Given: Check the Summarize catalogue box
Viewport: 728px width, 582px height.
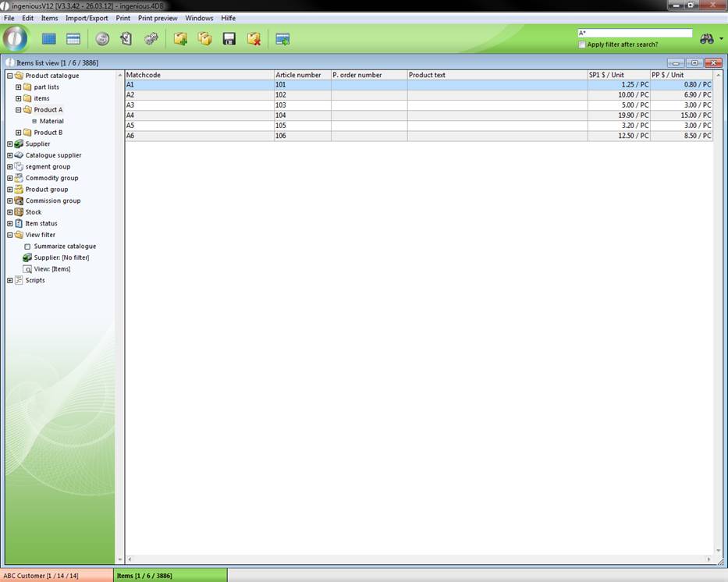Looking at the screenshot, I should coord(27,247).
